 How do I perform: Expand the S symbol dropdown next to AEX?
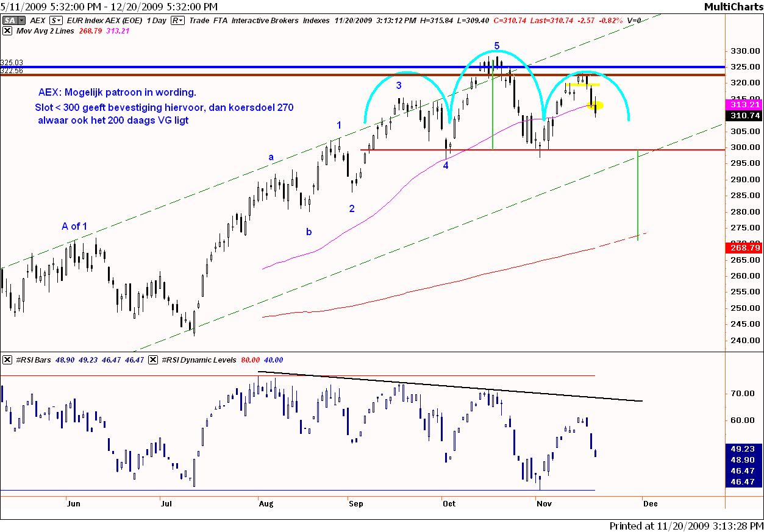click(55, 20)
